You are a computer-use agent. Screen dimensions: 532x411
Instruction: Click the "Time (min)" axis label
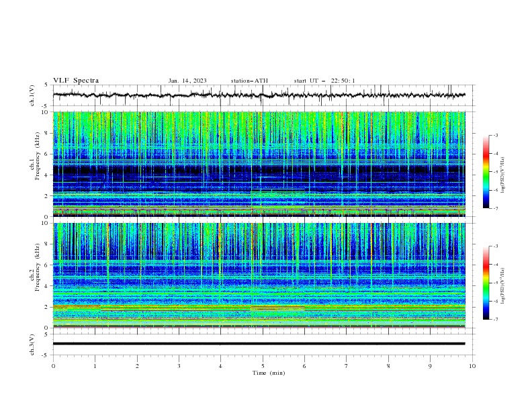pyautogui.click(x=269, y=373)
